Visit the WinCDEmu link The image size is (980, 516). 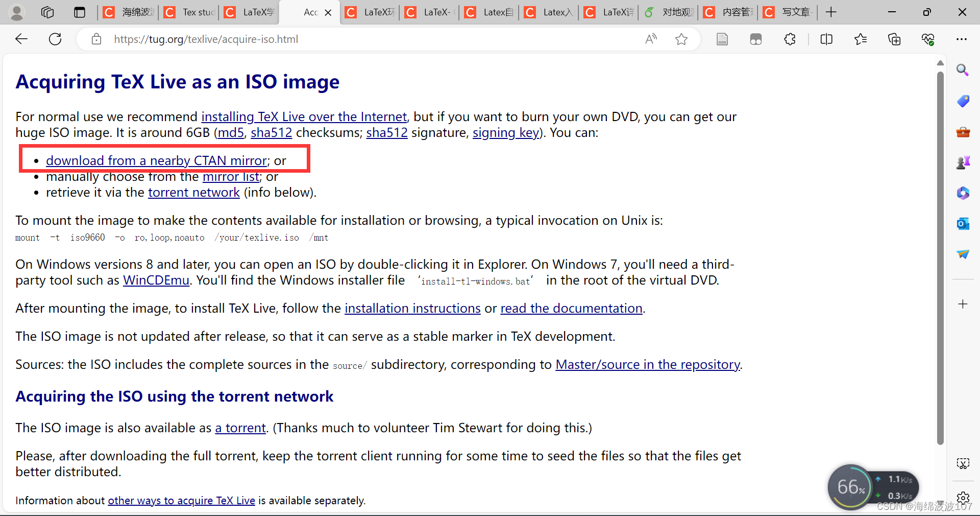click(x=156, y=280)
